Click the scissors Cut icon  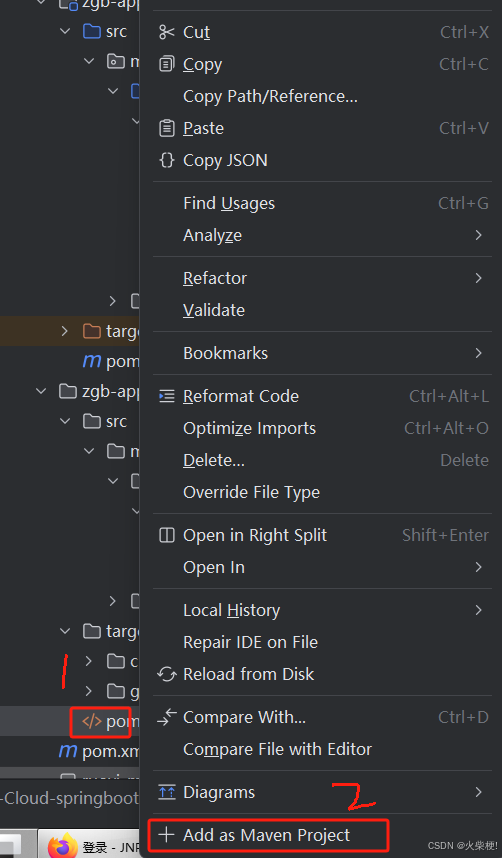point(166,32)
